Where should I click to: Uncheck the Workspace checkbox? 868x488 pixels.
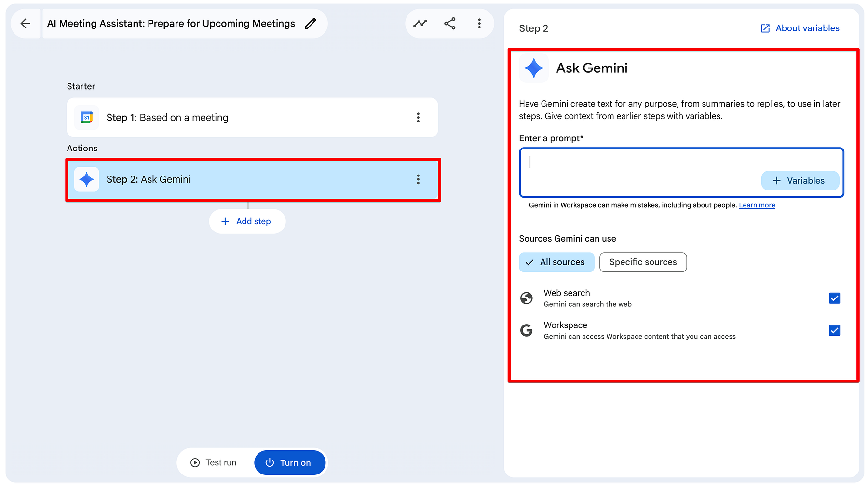834,330
